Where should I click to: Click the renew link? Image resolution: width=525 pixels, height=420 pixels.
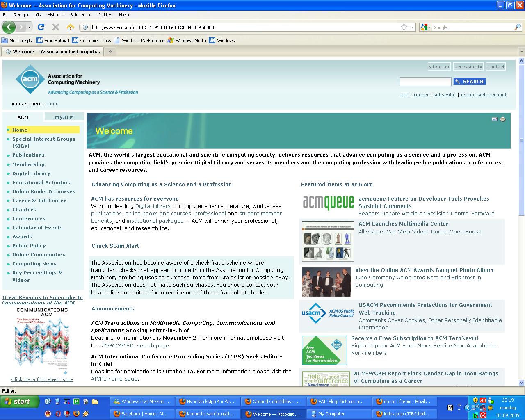[421, 95]
